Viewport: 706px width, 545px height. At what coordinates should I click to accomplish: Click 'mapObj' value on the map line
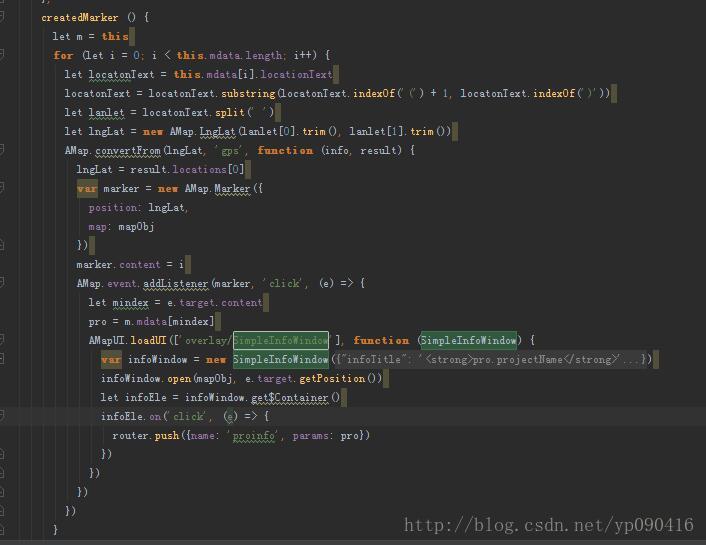[x=136, y=227]
